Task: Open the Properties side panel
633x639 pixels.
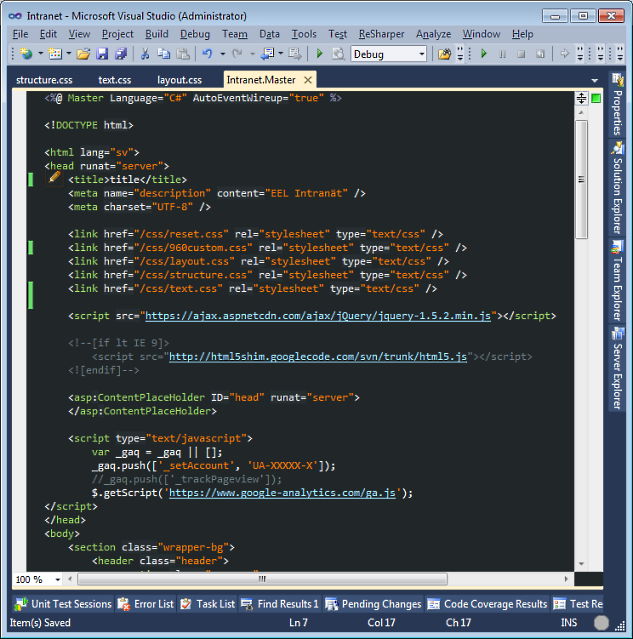Action: 617,105
